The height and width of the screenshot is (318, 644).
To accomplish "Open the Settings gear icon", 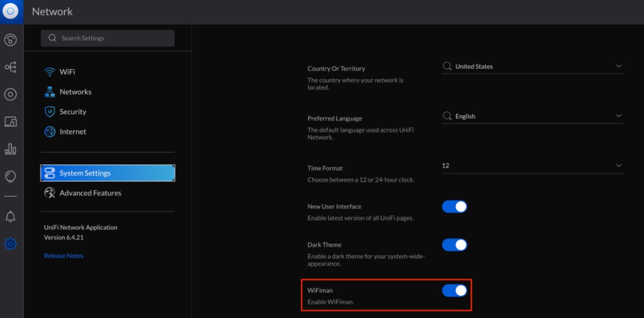I will [x=10, y=244].
